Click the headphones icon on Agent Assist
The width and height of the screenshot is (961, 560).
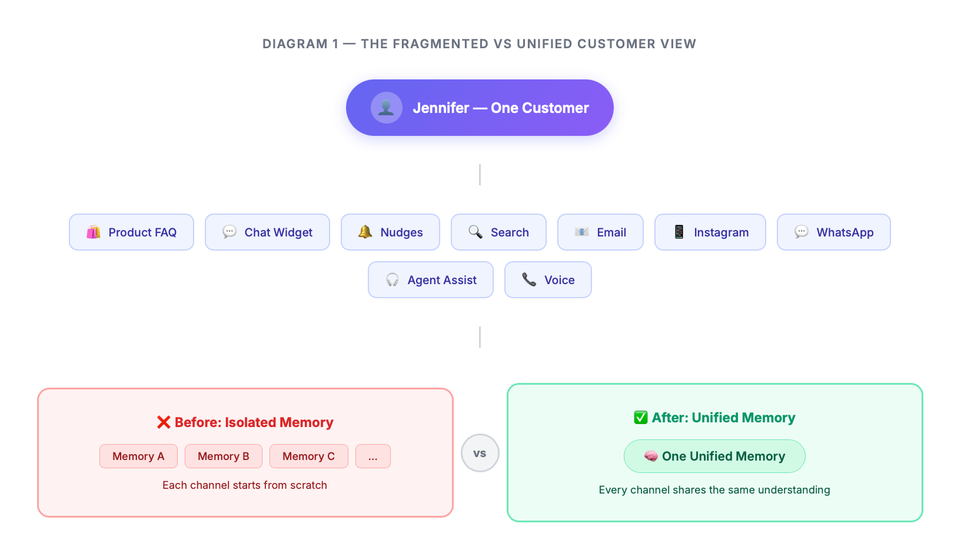coord(393,280)
